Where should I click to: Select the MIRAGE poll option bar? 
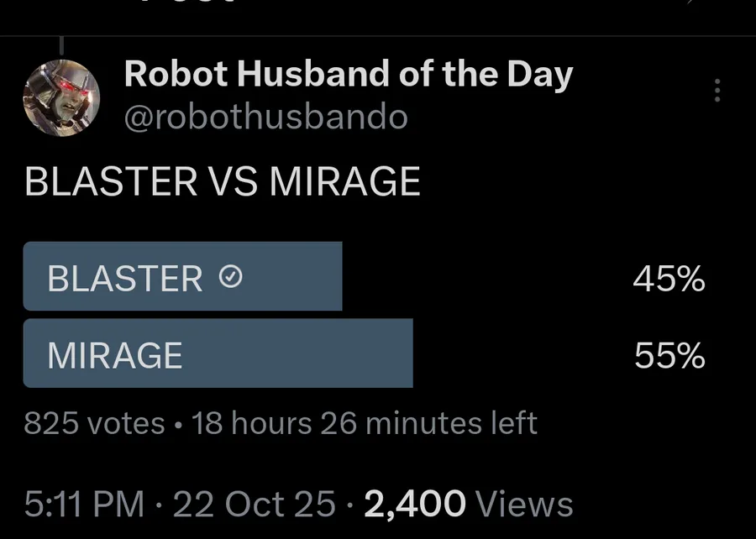(218, 353)
